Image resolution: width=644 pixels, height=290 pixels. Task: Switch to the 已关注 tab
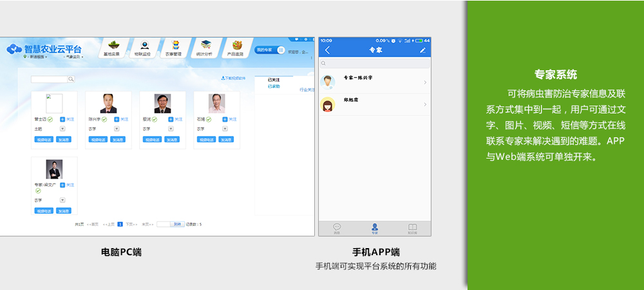click(274, 80)
